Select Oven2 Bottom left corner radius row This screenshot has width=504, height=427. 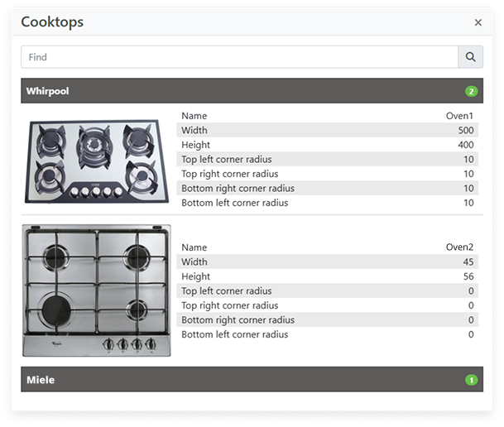point(327,334)
